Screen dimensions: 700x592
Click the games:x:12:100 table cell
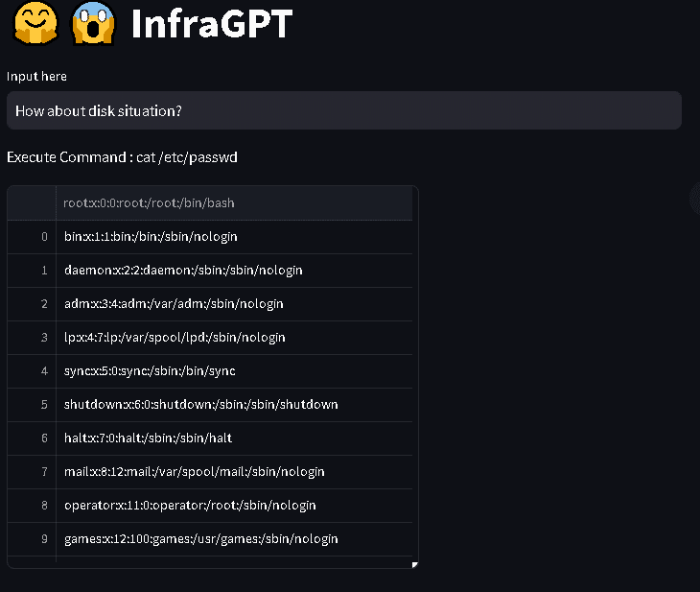[234, 539]
